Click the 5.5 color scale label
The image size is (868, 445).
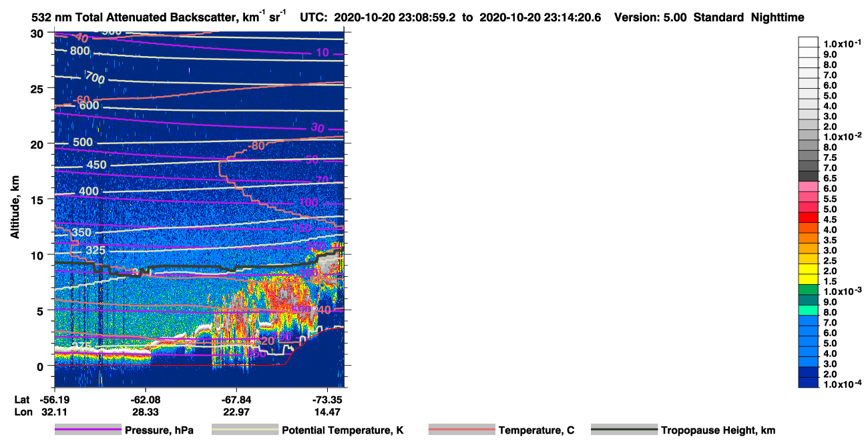coord(831,199)
